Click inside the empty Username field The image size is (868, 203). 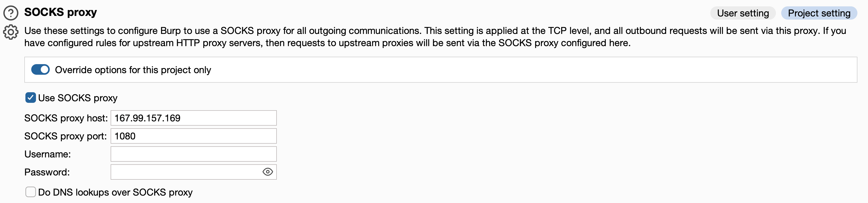tap(193, 154)
